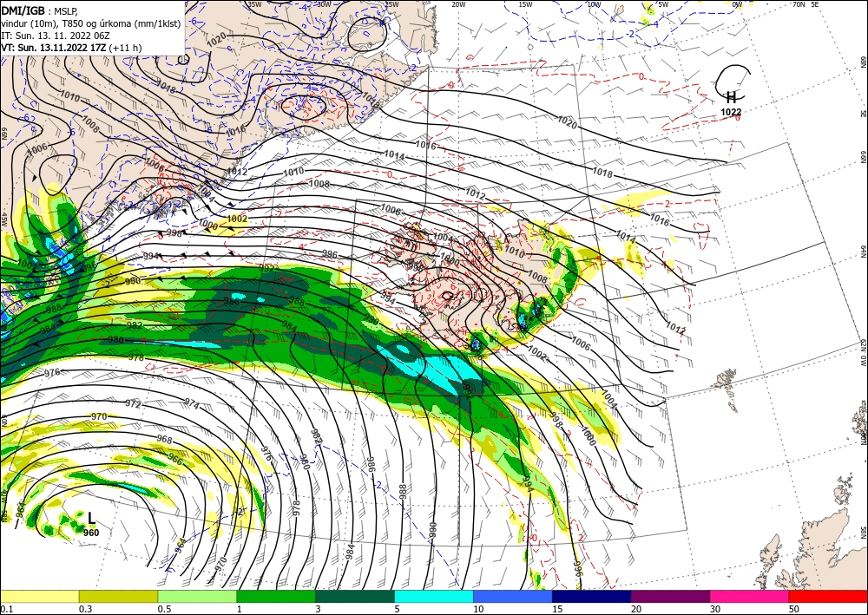Choose the purple 20–30 legend swatch
The width and height of the screenshot is (868, 615).
click(x=670, y=596)
